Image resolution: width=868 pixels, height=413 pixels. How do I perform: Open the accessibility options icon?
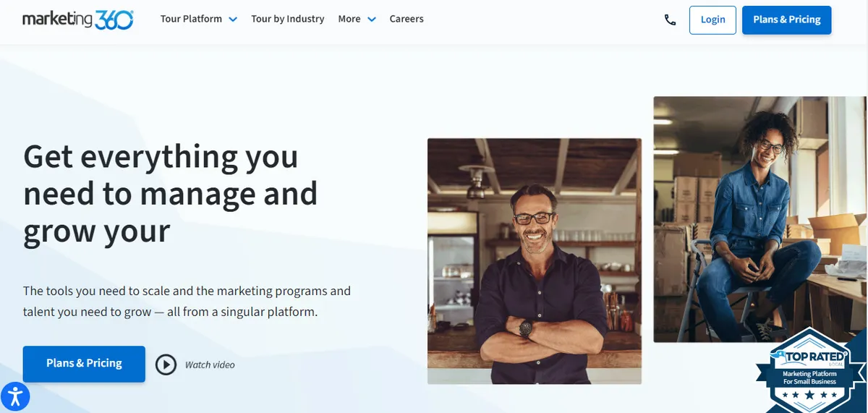15,396
